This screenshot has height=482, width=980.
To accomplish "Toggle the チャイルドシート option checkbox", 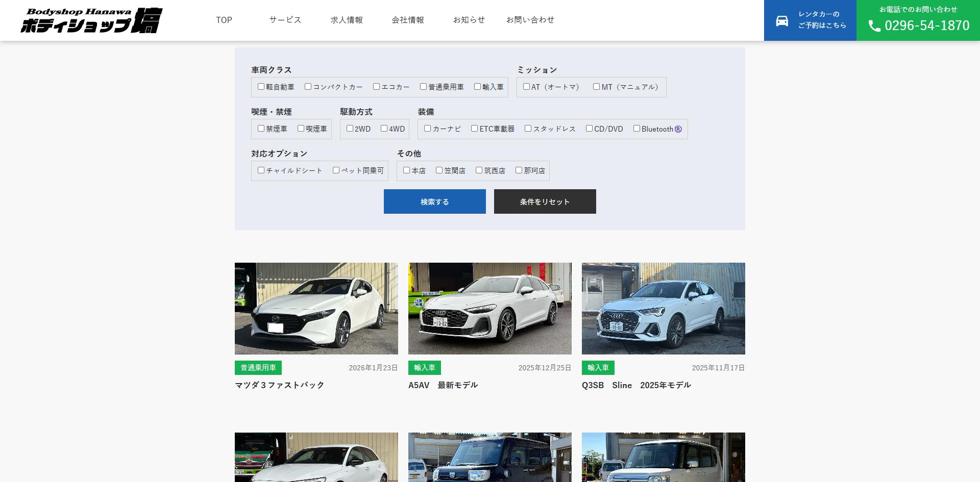I will 261,170.
